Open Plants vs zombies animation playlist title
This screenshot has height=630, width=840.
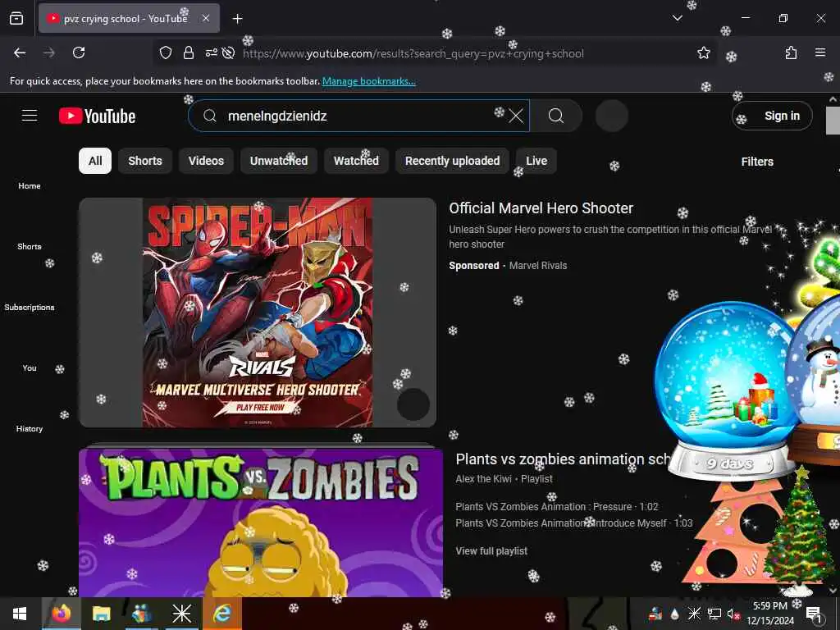(563, 459)
